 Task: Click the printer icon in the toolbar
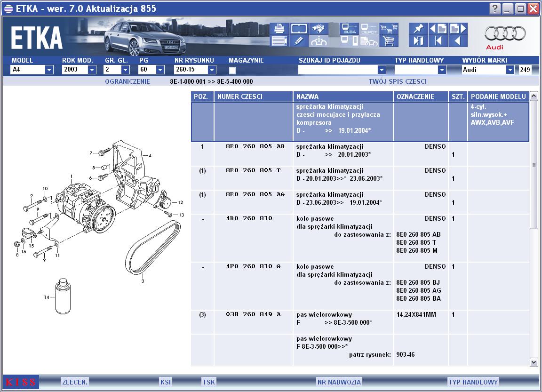coord(279,29)
